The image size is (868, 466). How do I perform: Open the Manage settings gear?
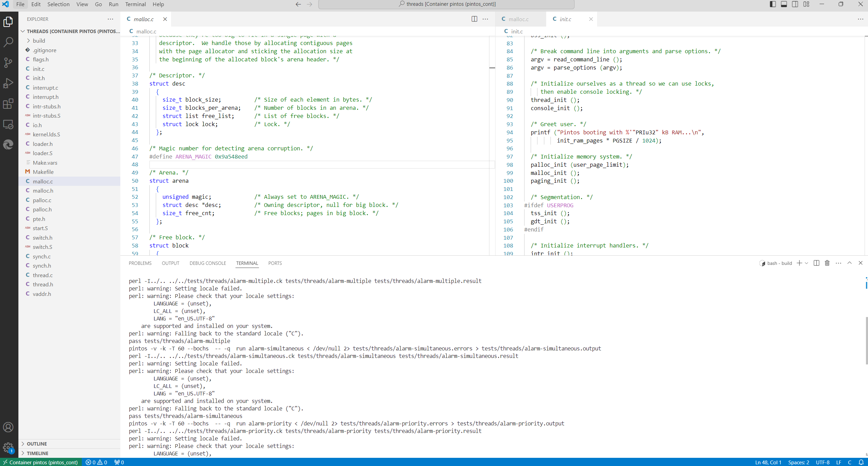coord(8,448)
